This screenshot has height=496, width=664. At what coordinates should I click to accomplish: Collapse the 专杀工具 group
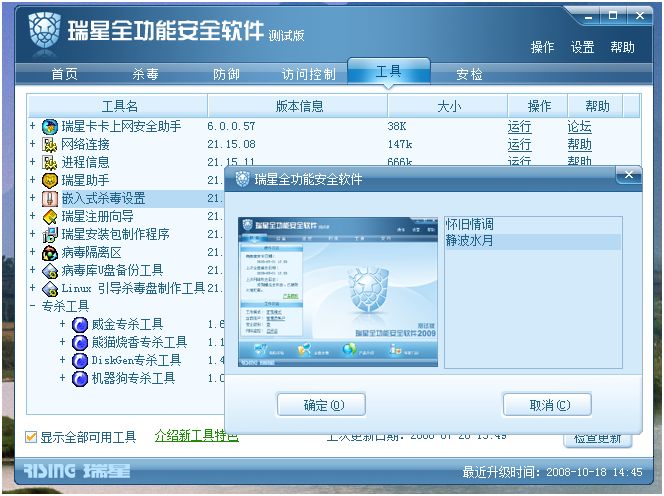33,306
